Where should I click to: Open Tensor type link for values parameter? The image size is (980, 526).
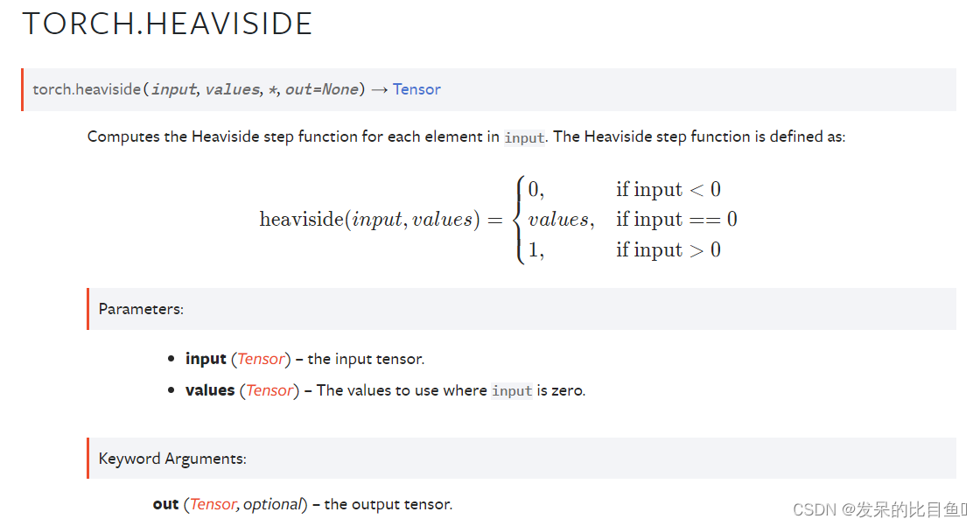click(269, 390)
